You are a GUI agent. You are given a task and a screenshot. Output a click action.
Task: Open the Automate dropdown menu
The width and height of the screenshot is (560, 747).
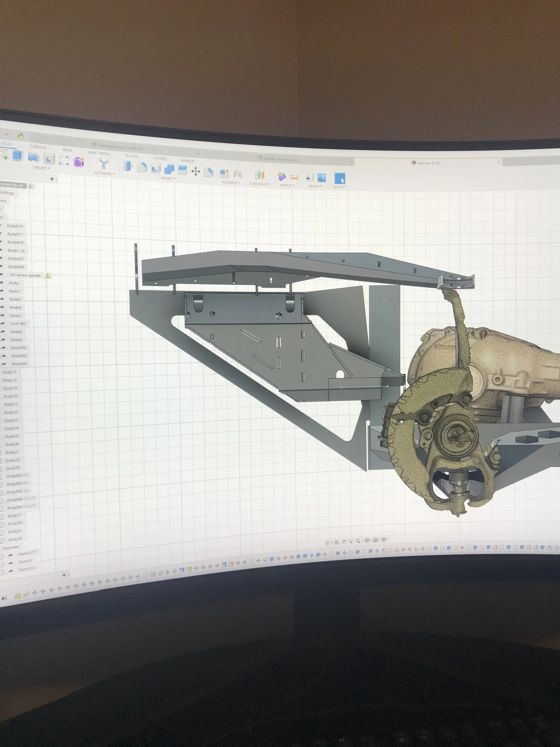104,174
